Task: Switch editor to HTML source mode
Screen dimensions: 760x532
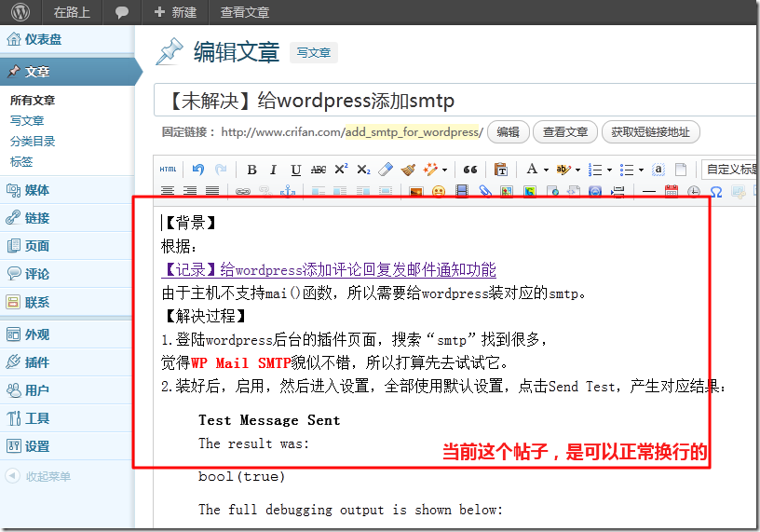Action: tap(169, 170)
